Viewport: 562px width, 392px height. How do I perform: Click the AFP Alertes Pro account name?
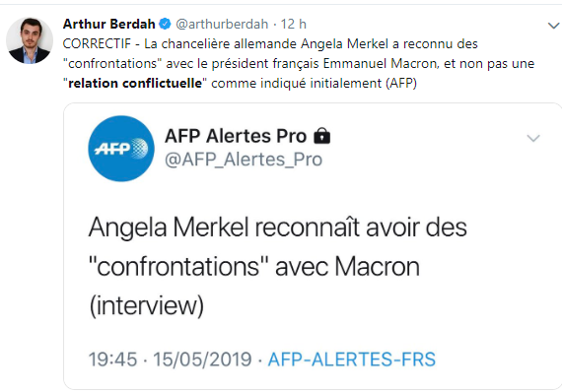click(x=236, y=136)
